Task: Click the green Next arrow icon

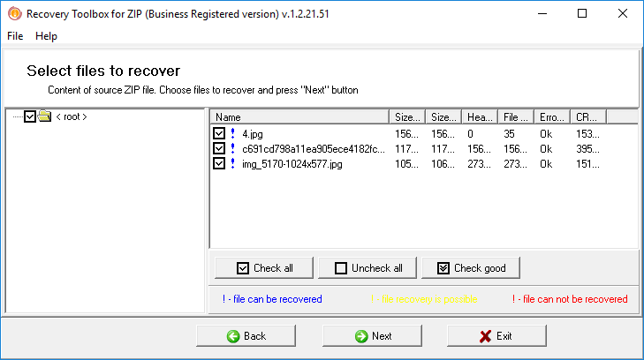Action: pos(361,336)
